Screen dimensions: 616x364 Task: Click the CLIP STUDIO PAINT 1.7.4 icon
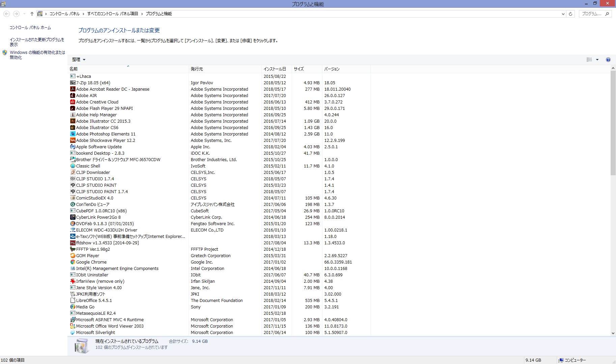[72, 191]
